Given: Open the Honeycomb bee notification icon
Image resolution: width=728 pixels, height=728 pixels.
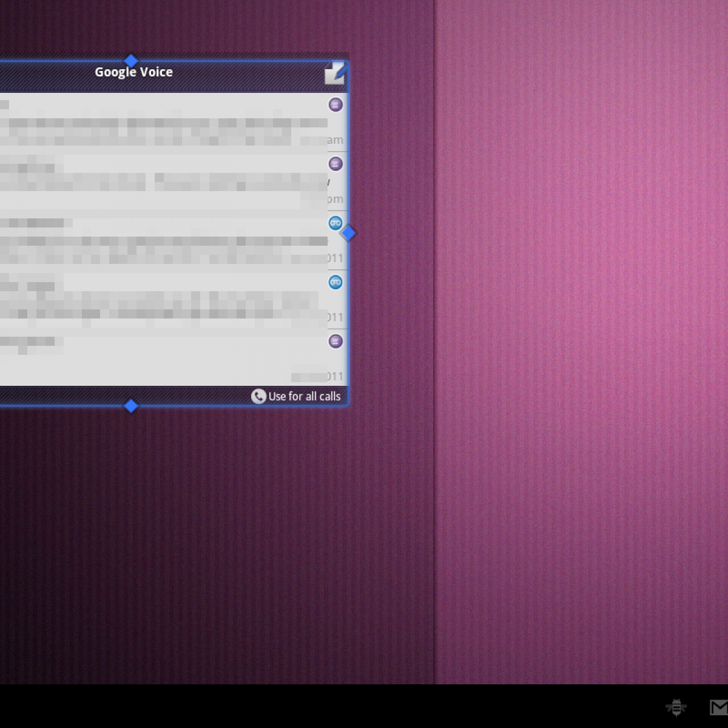Looking at the screenshot, I should (675, 707).
